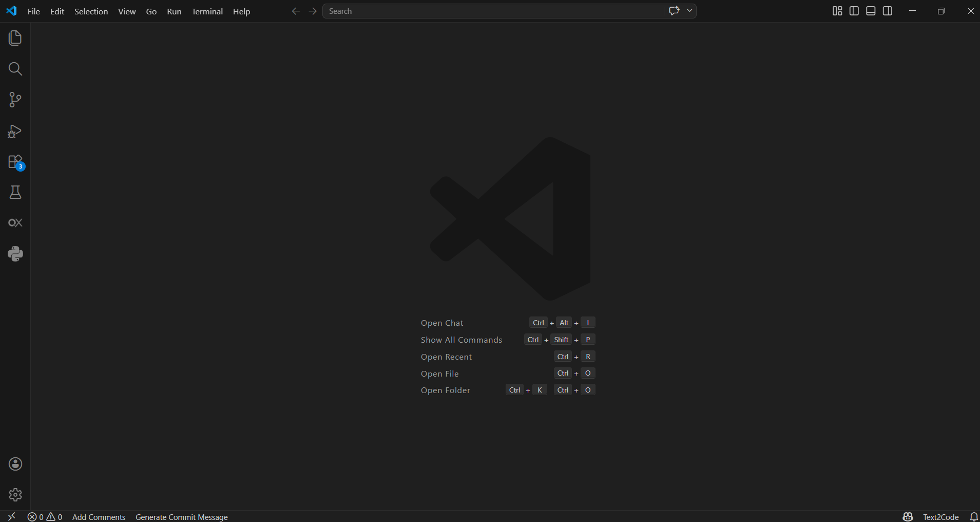Click the VS Code logo in title bar

pyautogui.click(x=11, y=11)
